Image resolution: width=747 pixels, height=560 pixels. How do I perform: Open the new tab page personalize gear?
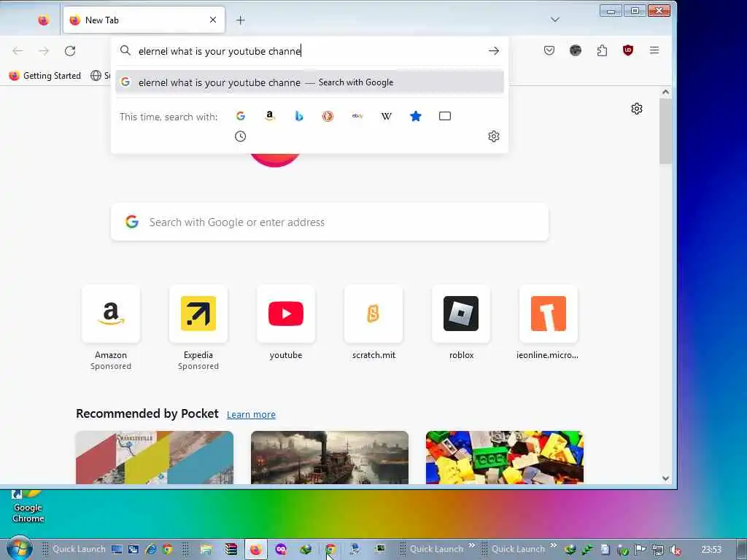(x=636, y=109)
